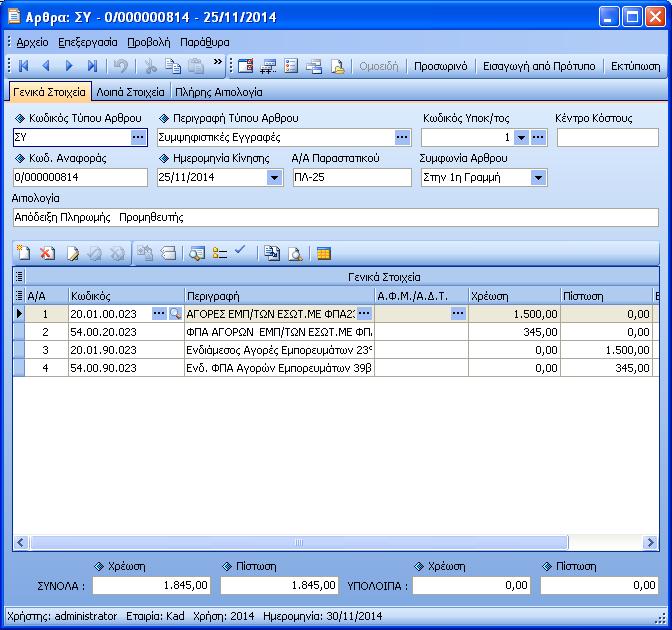Open the Επεξεργασία menu

[87, 42]
